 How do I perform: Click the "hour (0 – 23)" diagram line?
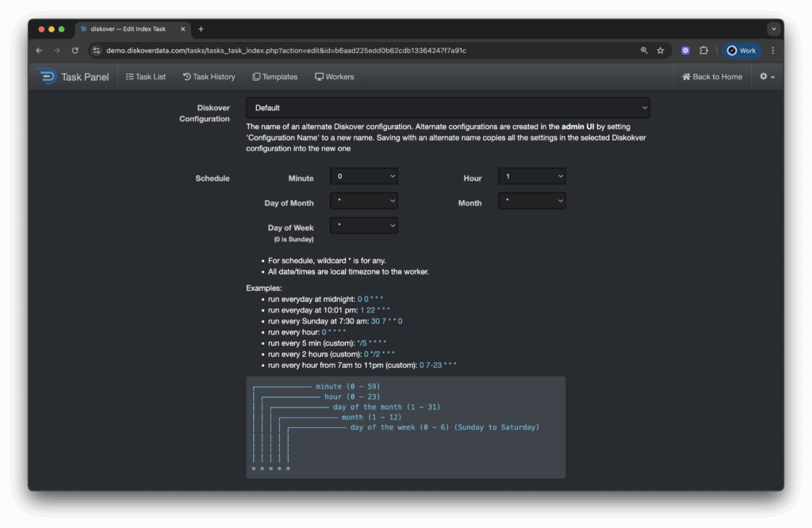pyautogui.click(x=352, y=396)
